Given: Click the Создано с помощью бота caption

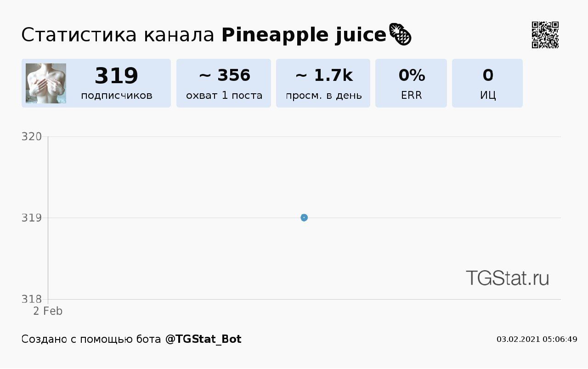Looking at the screenshot, I should pyautogui.click(x=91, y=339).
